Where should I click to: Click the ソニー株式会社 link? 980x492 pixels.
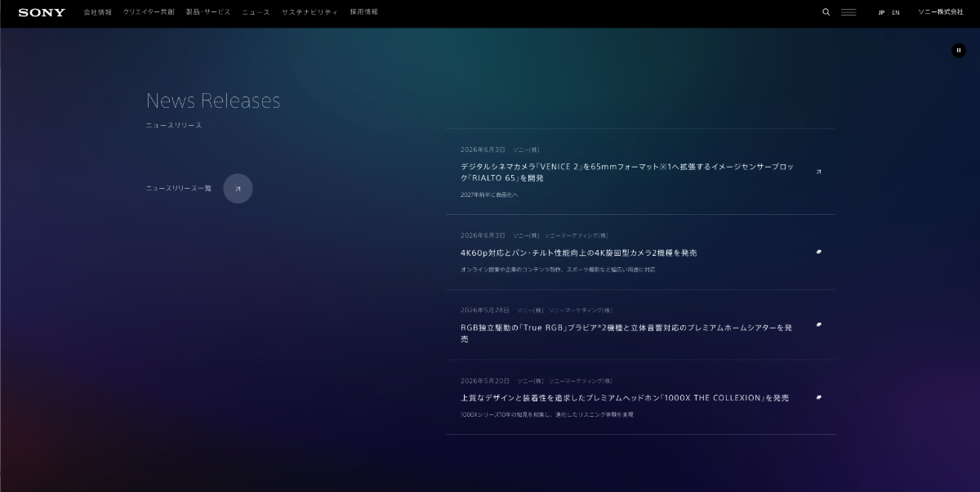[941, 12]
